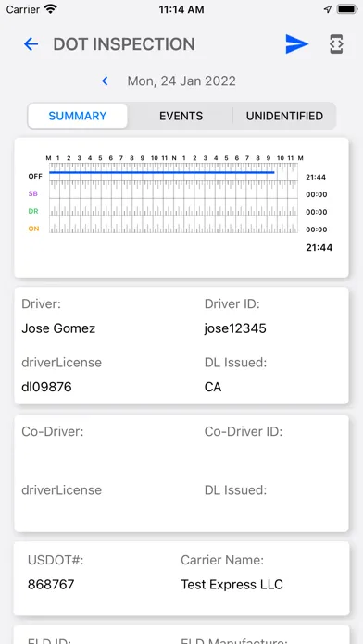Tap the bold 21:44 total hours value

pos(319,247)
